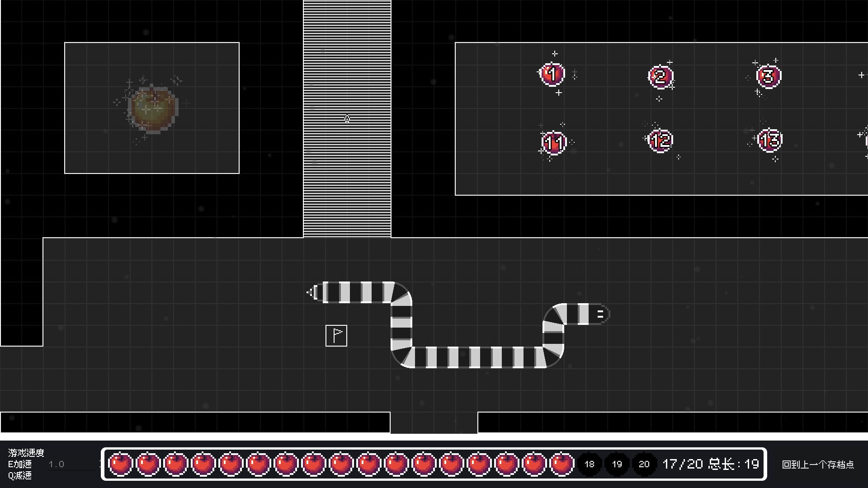Click the empty apple slot 18
The width and height of the screenshot is (868, 488).
(589, 464)
